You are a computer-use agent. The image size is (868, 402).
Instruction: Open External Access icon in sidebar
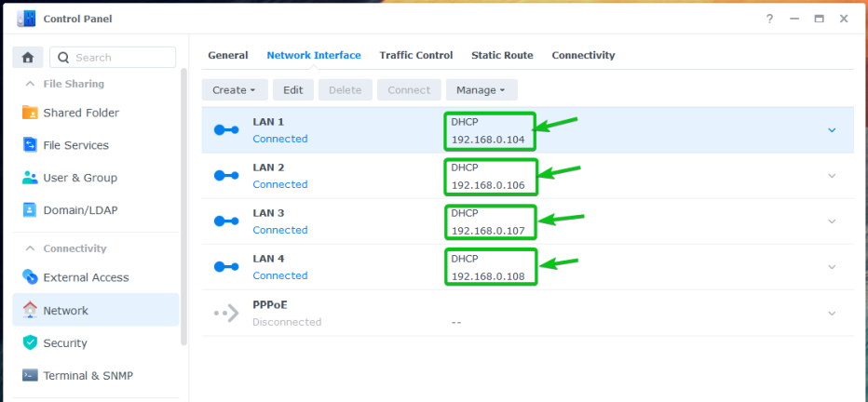30,276
